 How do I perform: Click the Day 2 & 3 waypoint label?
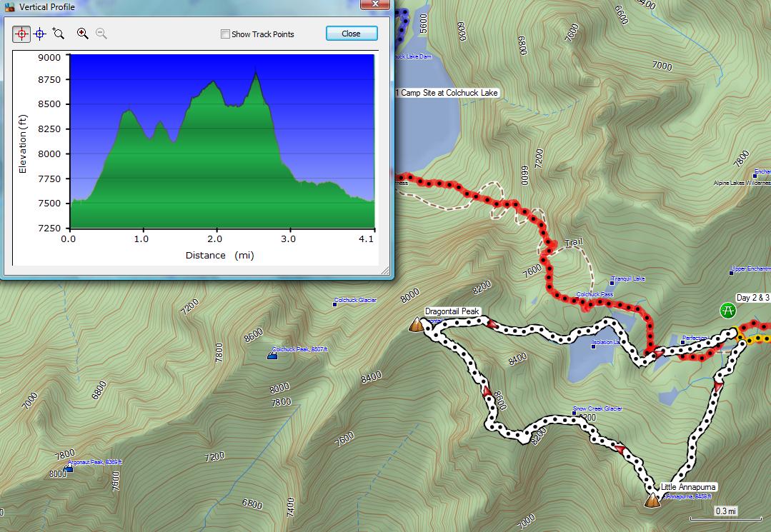(753, 298)
